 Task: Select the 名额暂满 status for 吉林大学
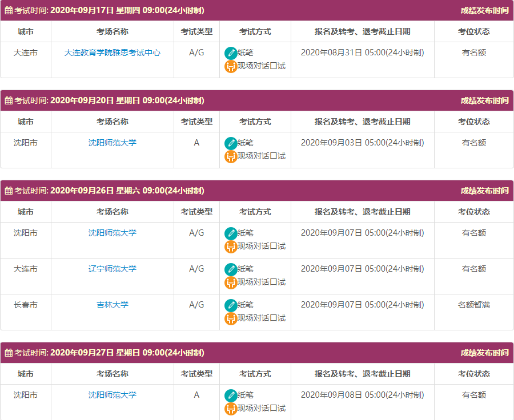click(x=473, y=305)
